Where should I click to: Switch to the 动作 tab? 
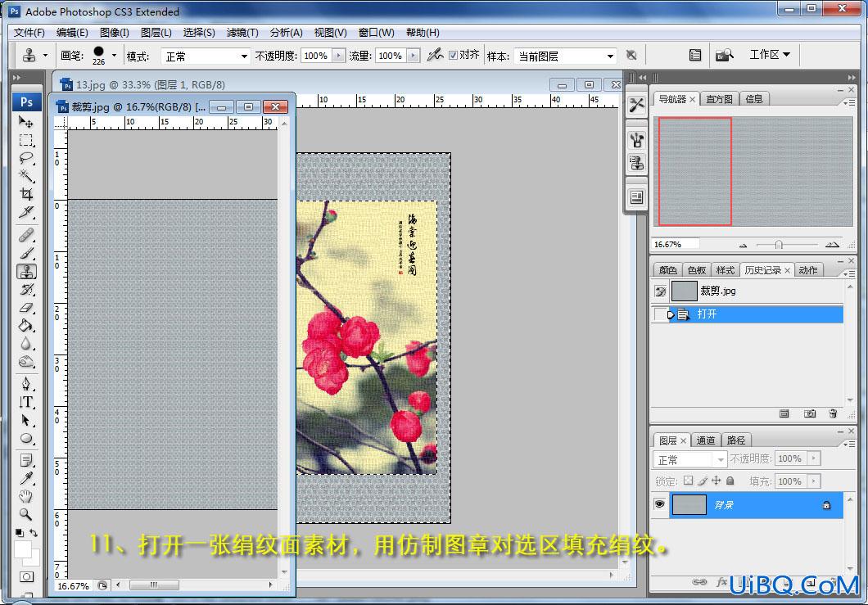(x=808, y=270)
